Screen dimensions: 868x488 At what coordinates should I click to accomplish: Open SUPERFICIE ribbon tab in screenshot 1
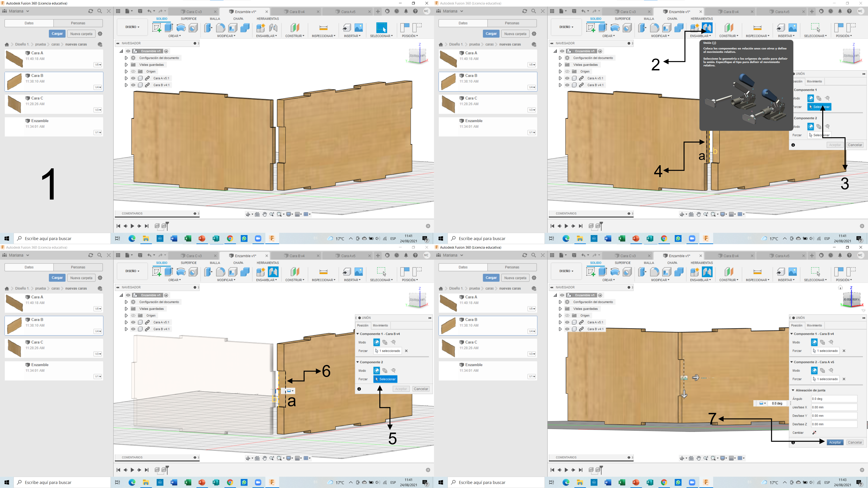tap(188, 19)
